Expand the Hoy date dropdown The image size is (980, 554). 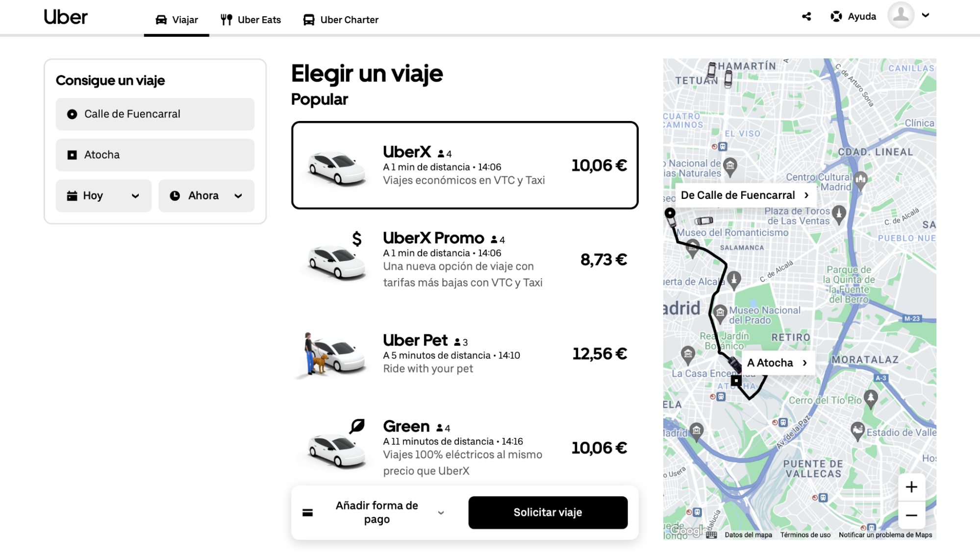[103, 195]
